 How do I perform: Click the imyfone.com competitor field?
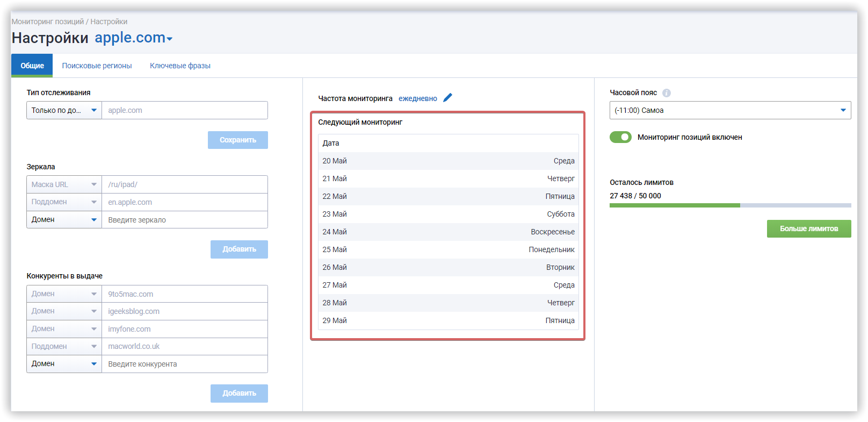(x=185, y=329)
